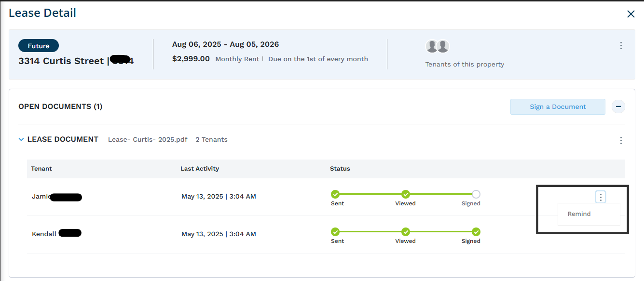Click Jamie's Viewed status checkmark
Image resolution: width=644 pixels, height=281 pixels.
(x=406, y=194)
